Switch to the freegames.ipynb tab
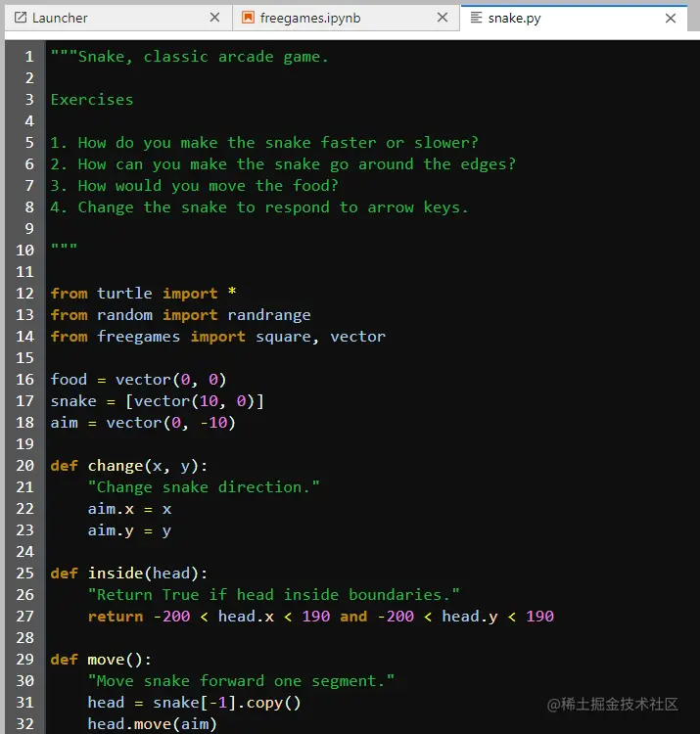This screenshot has height=734, width=700. 346,19
